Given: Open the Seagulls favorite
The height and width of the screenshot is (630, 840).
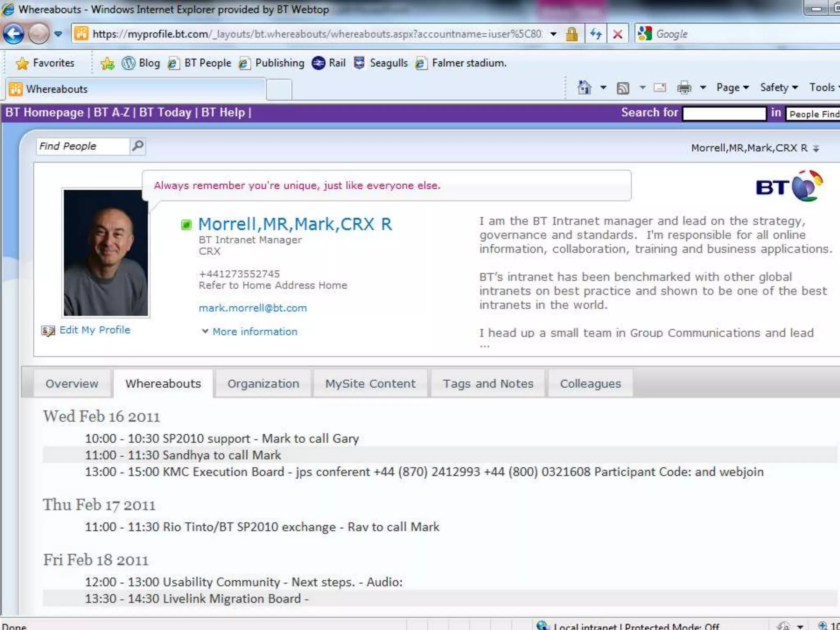Looking at the screenshot, I should 381,63.
